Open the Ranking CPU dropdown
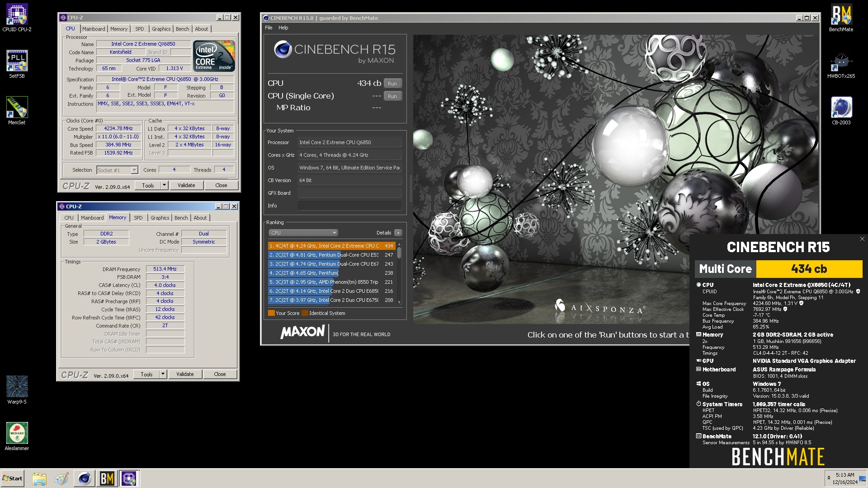The height and width of the screenshot is (488, 868). 303,233
